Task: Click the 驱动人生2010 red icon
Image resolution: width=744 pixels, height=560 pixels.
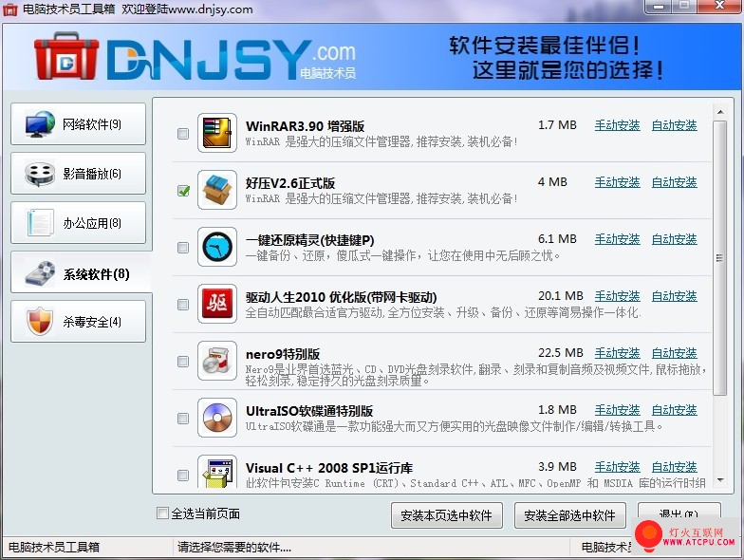Action: click(217, 304)
